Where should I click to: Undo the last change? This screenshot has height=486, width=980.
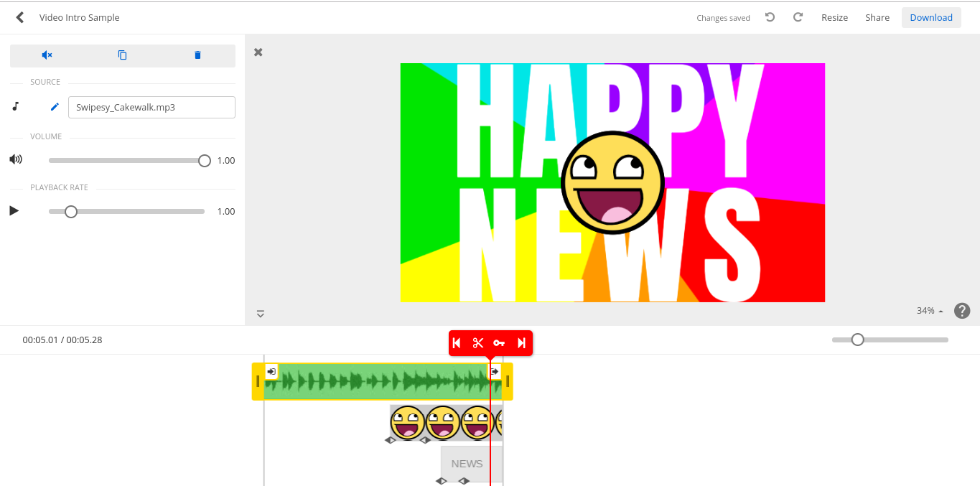770,17
